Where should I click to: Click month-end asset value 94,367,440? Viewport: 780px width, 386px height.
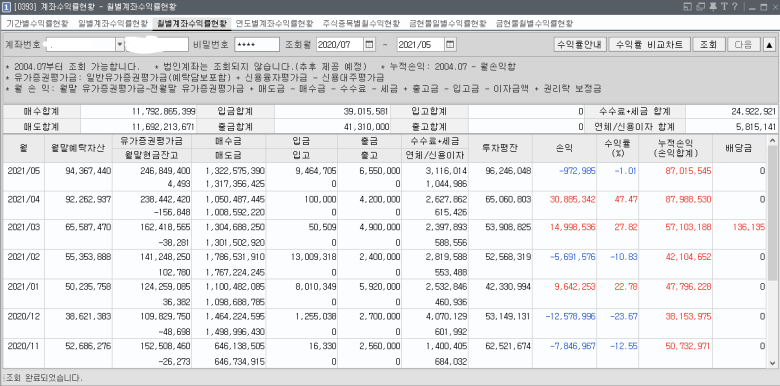tap(88, 171)
